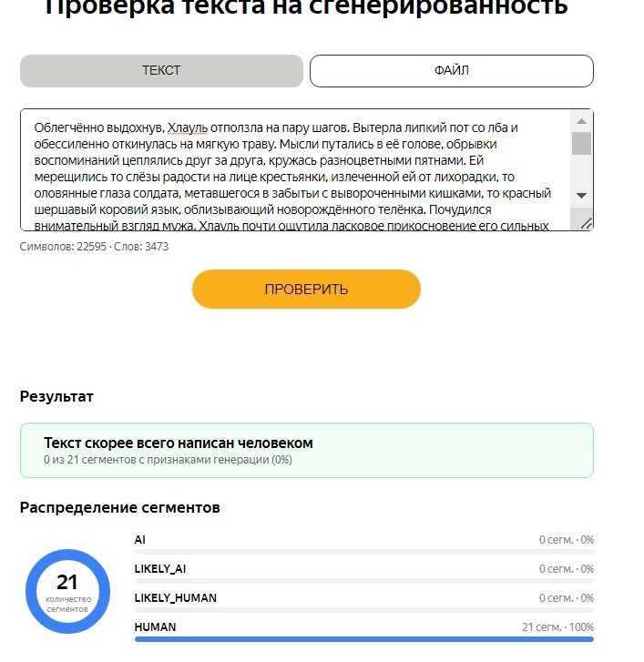The image size is (644, 662).
Task: Click the textarea scroll down arrow
Action: 581,195
